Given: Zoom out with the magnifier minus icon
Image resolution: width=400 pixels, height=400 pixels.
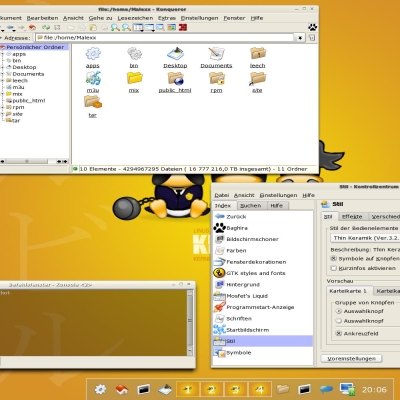Looking at the screenshot, I should point(126,28).
